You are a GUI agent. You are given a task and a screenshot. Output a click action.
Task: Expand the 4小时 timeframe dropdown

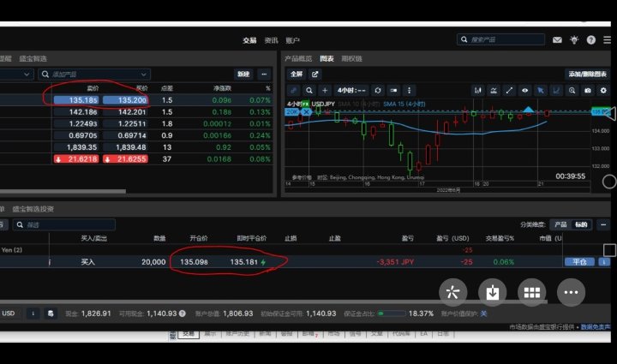tap(351, 91)
